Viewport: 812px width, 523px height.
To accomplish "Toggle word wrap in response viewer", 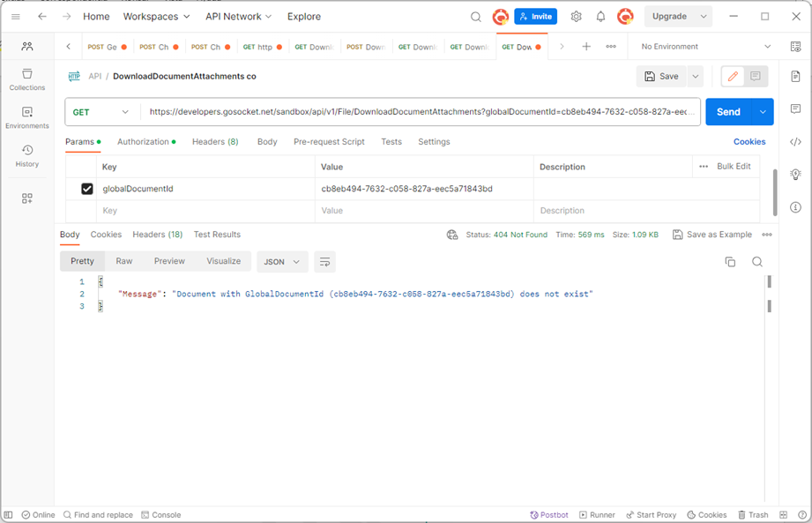I will pyautogui.click(x=324, y=262).
